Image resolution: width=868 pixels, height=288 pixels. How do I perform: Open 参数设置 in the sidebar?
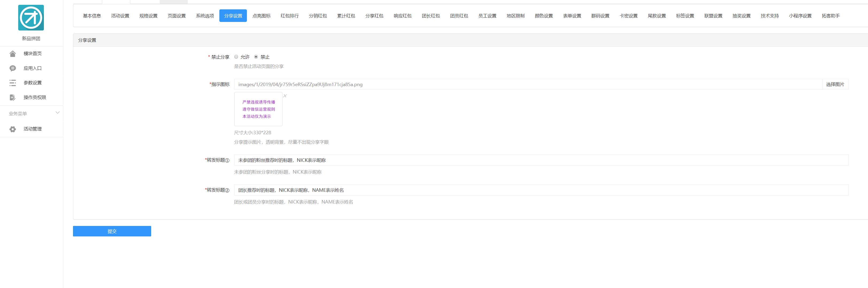coord(33,83)
